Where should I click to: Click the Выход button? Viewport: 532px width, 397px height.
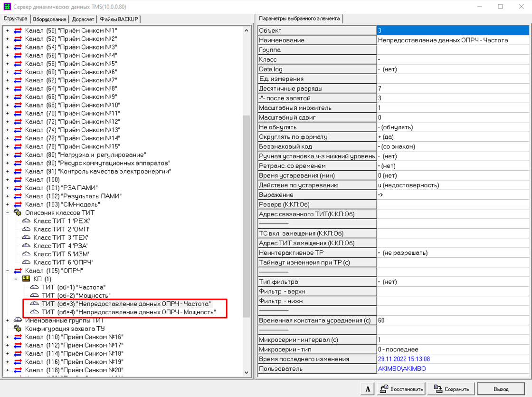[501, 389]
